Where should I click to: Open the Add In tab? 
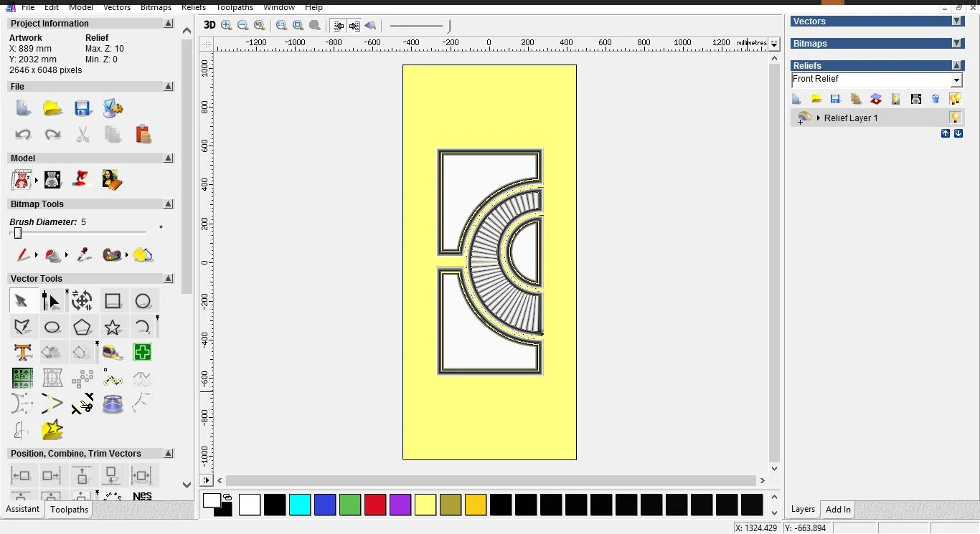click(x=838, y=510)
